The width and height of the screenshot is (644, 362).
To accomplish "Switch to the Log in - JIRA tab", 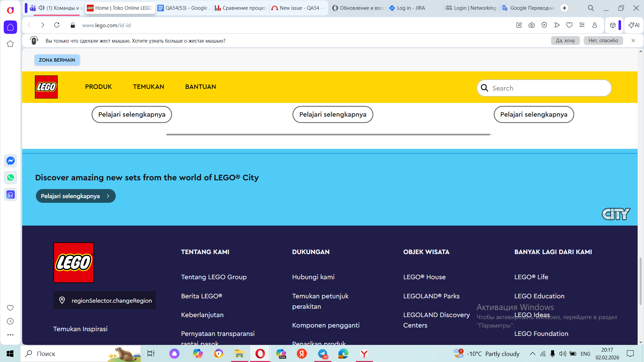I will pyautogui.click(x=411, y=8).
